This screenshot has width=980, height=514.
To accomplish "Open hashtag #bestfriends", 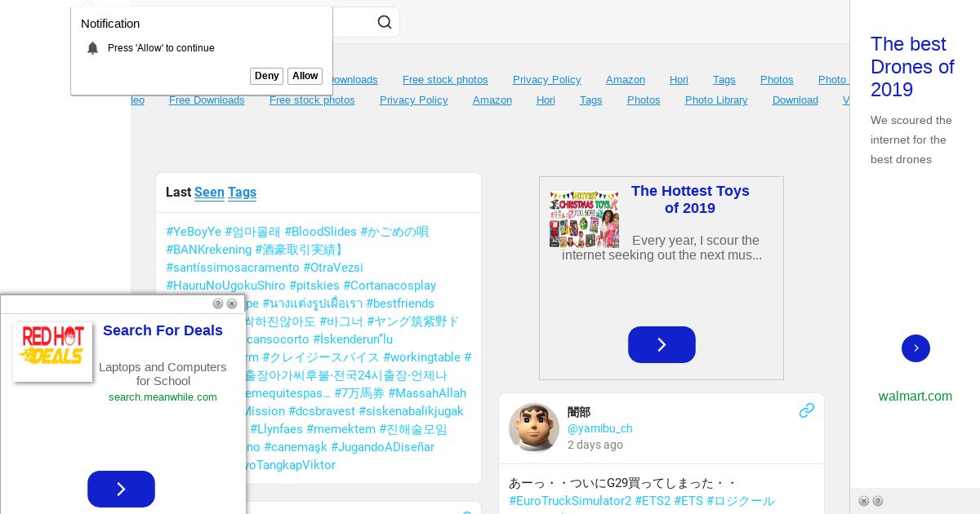I will coord(400,304).
